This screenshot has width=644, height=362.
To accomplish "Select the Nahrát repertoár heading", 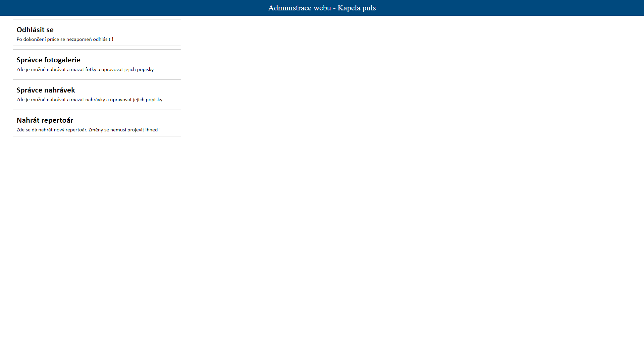I will 45,120.
